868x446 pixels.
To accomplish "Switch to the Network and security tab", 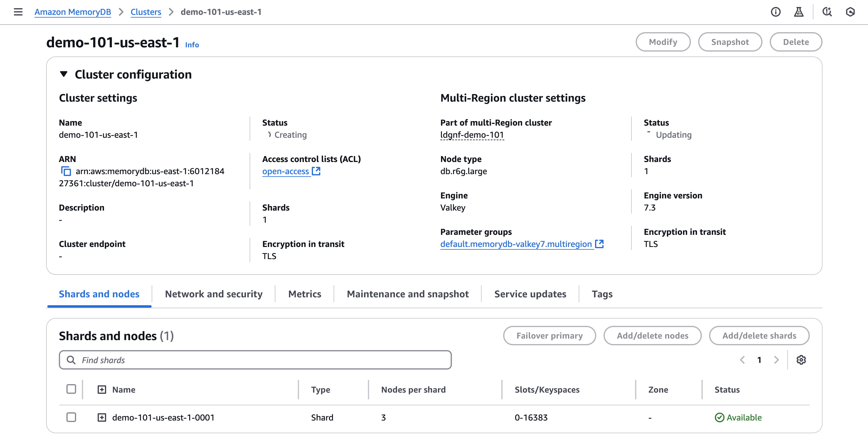I will [214, 294].
